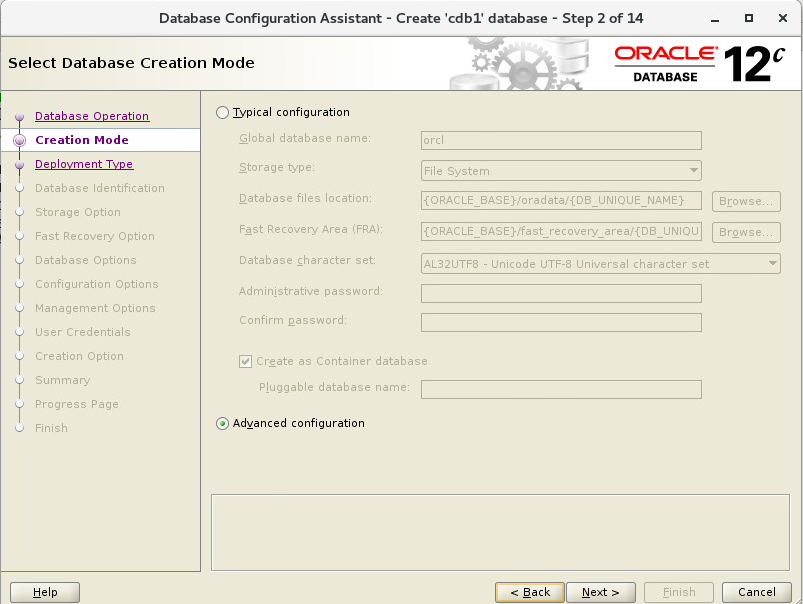Focus the Administrative password field
The width and height of the screenshot is (803, 604).
point(561,294)
